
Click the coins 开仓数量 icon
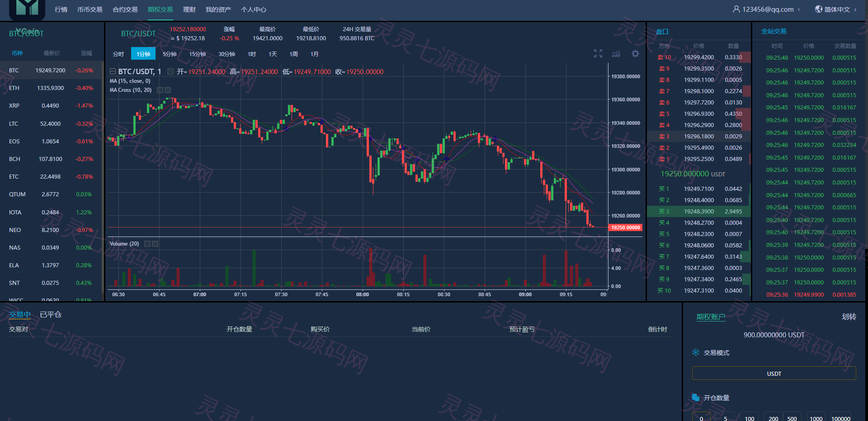pyautogui.click(x=696, y=397)
